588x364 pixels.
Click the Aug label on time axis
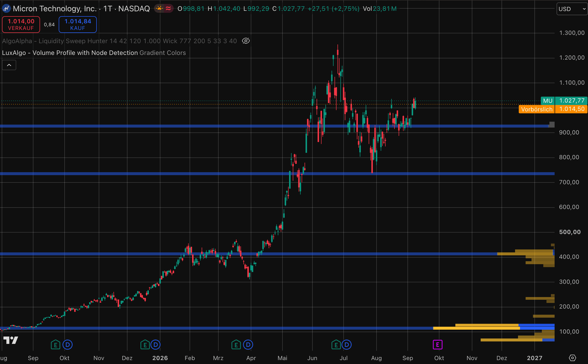coord(377,358)
